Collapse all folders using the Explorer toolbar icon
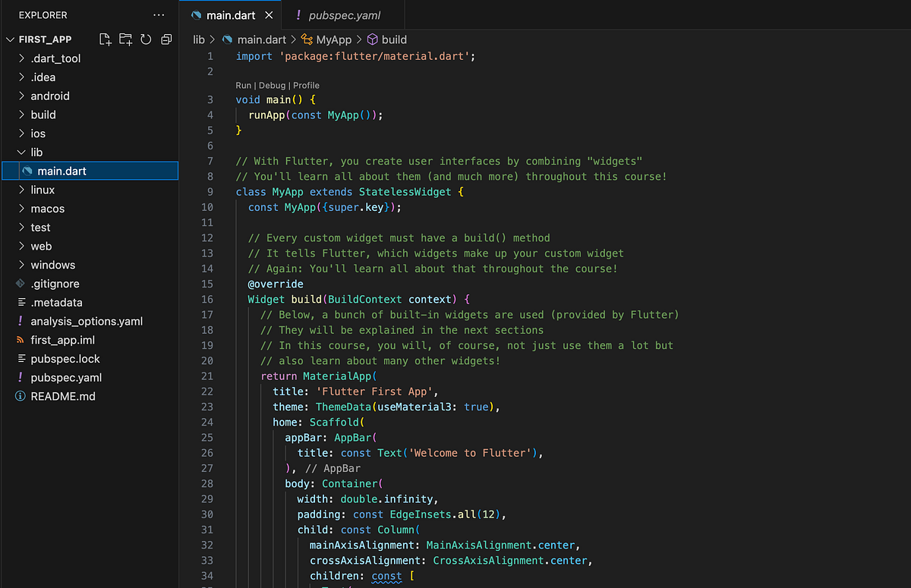This screenshot has width=911, height=588. pos(166,39)
